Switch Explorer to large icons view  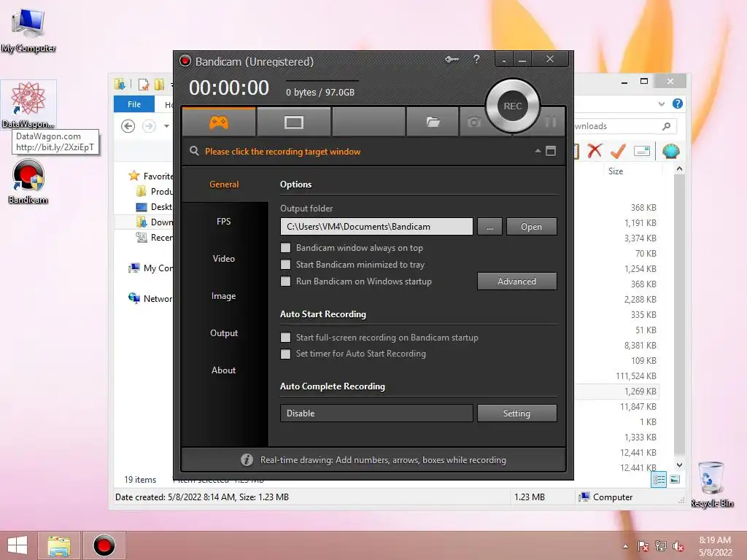(675, 480)
